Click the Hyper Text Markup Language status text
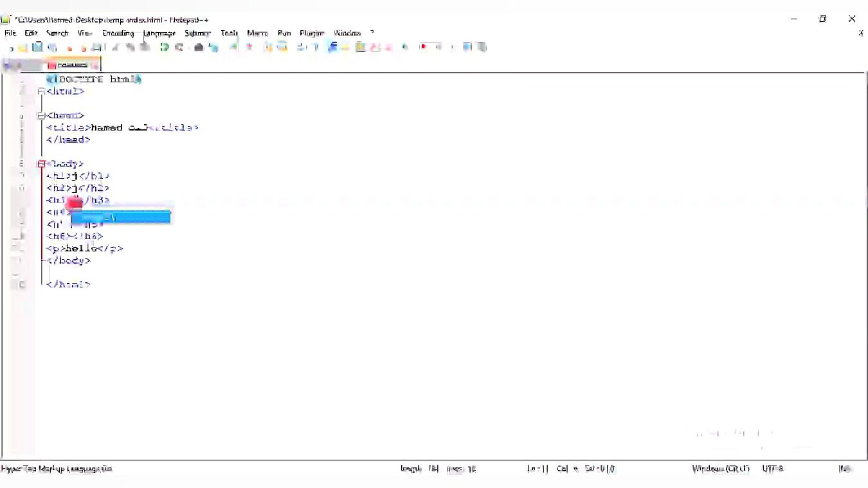Viewport: 868px width, 488px height. coord(57,469)
